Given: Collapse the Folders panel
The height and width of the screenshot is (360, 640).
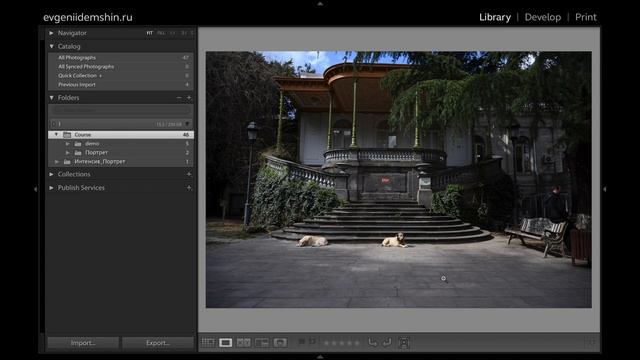Looking at the screenshot, I should pyautogui.click(x=51, y=98).
